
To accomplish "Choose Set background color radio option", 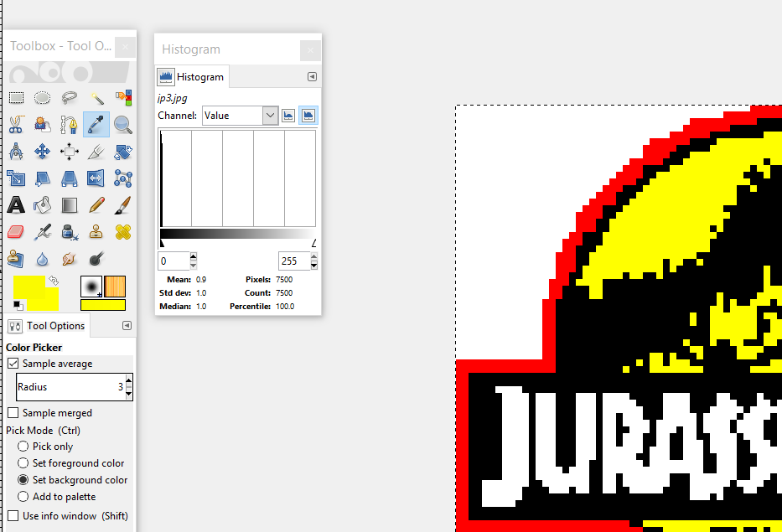I will point(23,480).
